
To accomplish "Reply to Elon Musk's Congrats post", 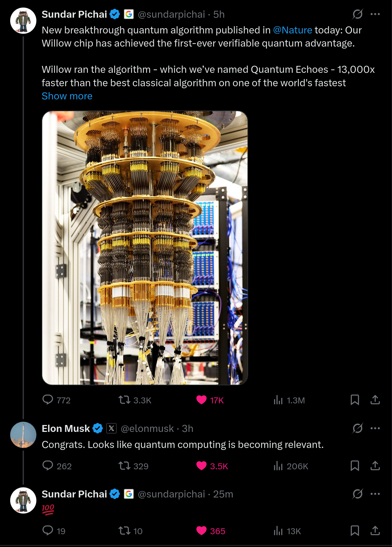I will [x=48, y=466].
